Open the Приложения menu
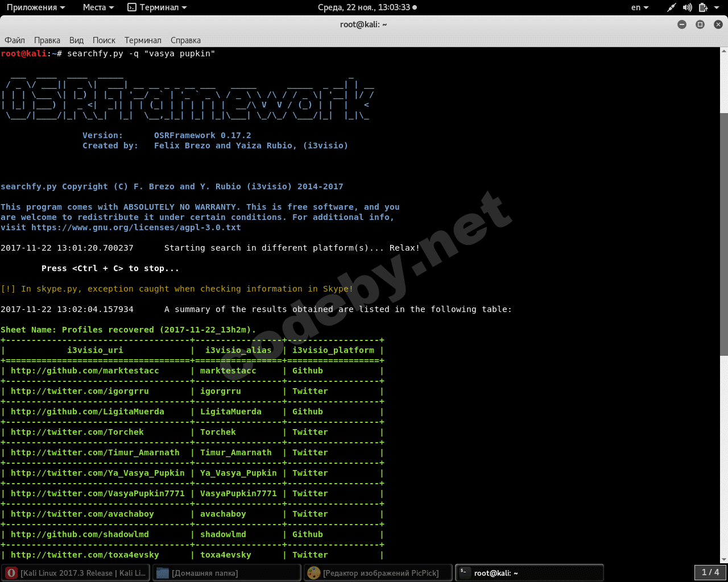This screenshot has width=728, height=582. point(33,7)
